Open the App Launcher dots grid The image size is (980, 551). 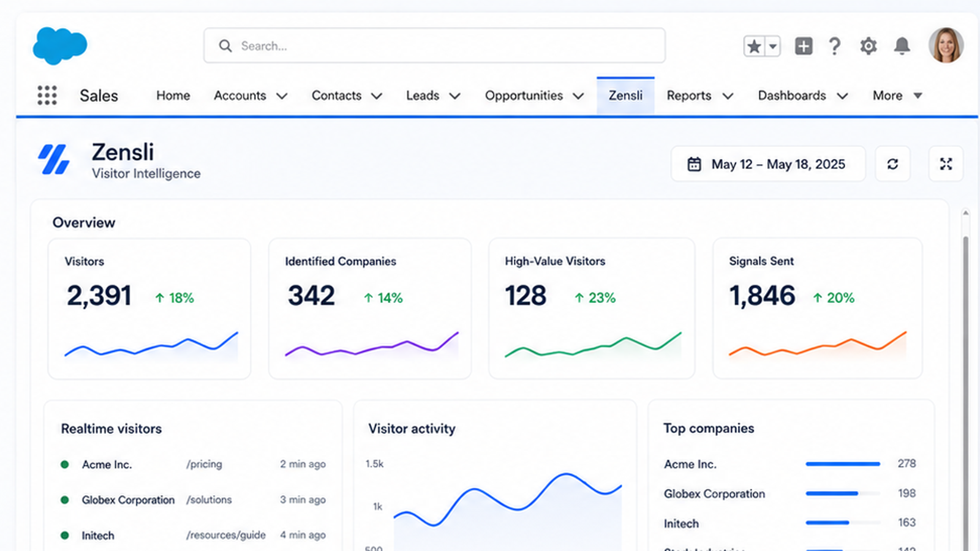tap(47, 96)
